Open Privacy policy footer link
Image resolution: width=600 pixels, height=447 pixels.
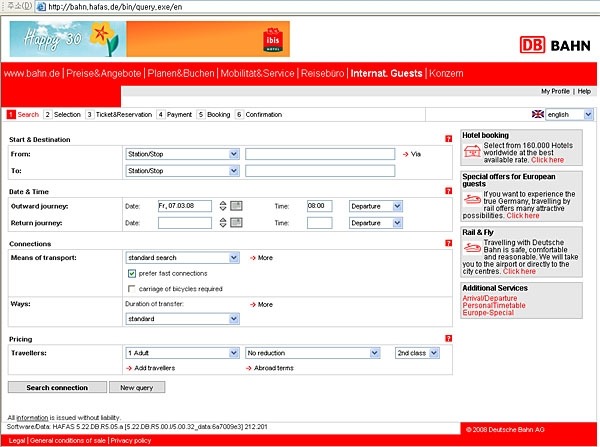[x=131, y=440]
